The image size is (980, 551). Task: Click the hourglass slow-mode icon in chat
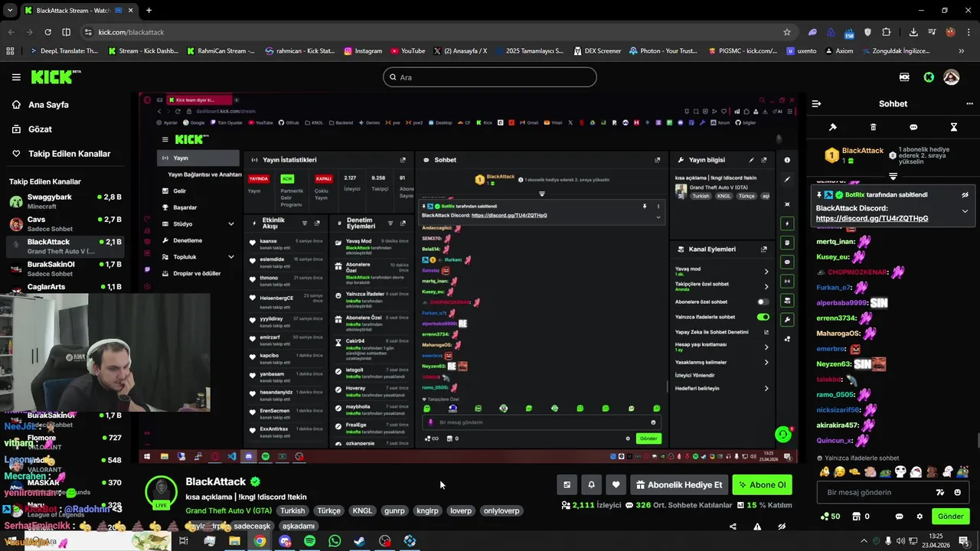(954, 127)
